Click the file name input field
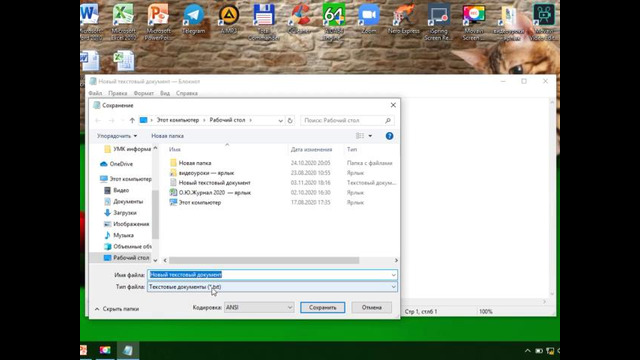640x360 pixels. (x=272, y=275)
